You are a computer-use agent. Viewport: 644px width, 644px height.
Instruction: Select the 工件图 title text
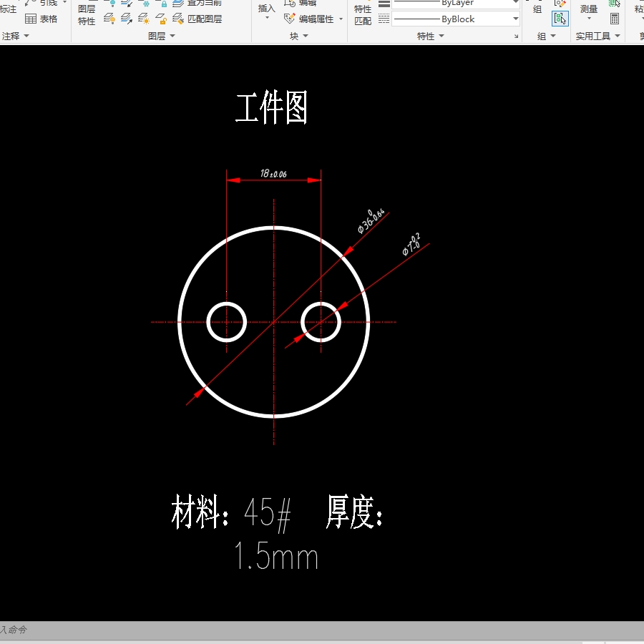tap(271, 107)
